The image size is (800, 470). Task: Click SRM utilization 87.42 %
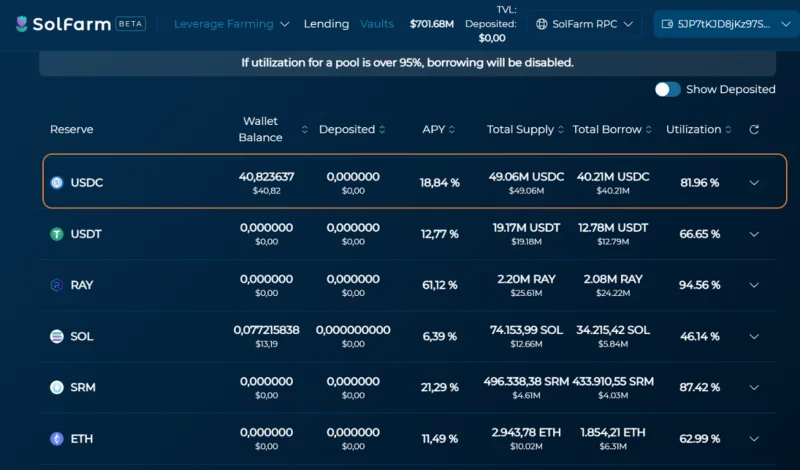pos(699,388)
